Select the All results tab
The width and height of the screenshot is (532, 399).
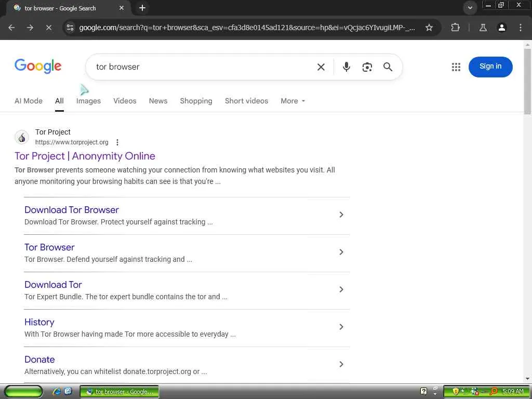point(59,101)
